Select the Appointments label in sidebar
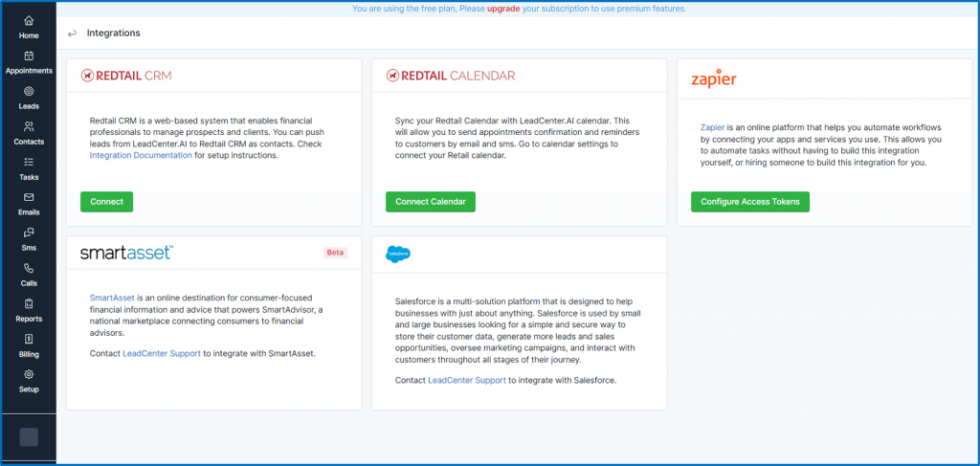The width and height of the screenshot is (980, 466). [x=29, y=71]
